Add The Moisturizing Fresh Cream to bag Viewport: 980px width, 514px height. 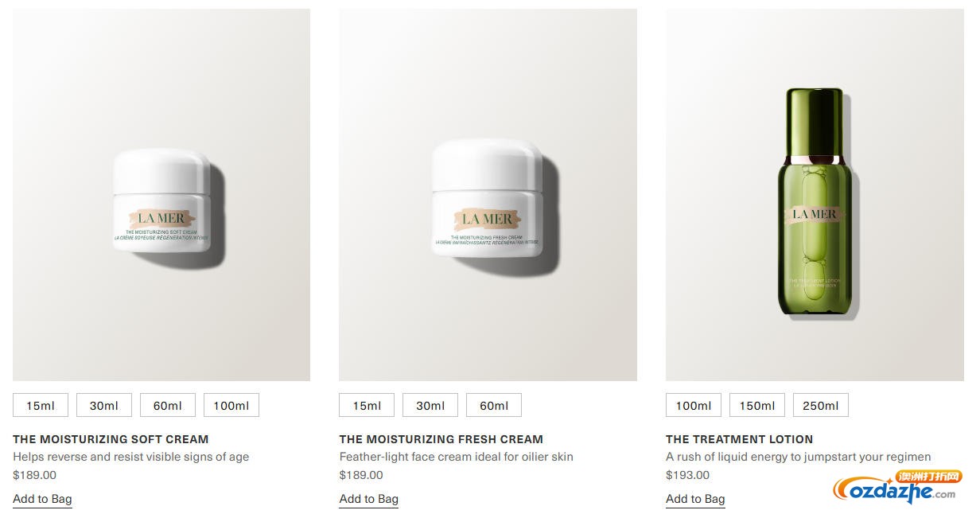[369, 499]
